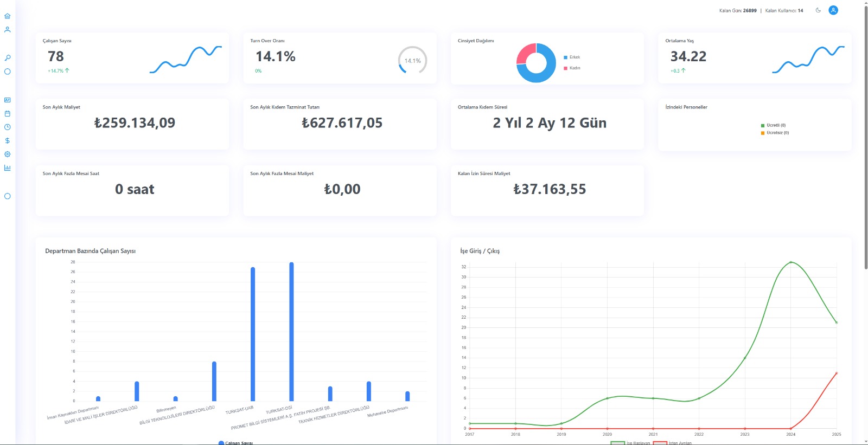Toggle dark mode with the moon icon
The width and height of the screenshot is (868, 445).
point(818,10)
